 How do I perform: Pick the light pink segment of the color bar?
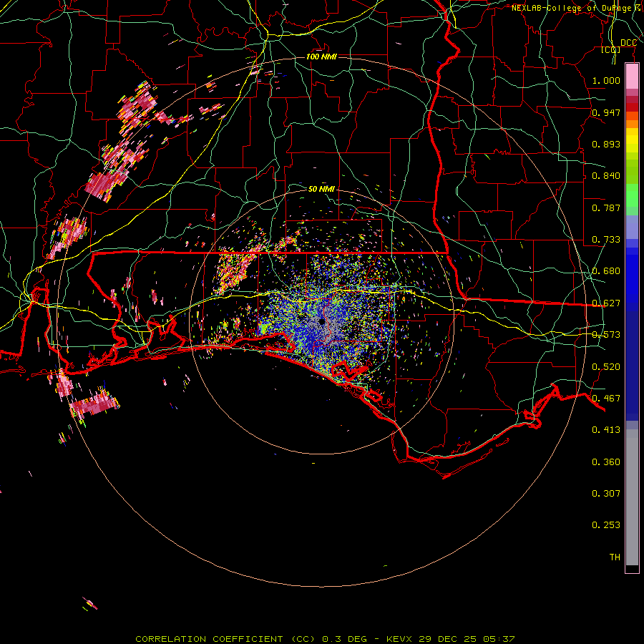click(632, 76)
